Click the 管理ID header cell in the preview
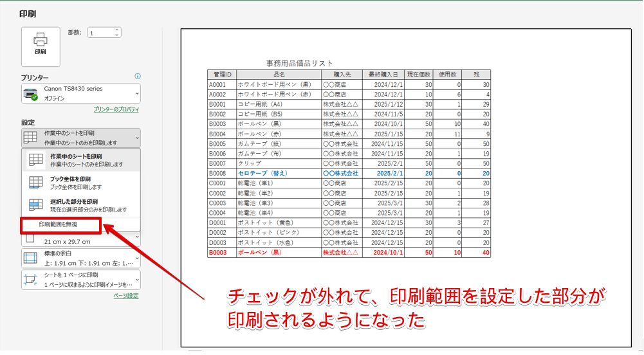 [222, 75]
